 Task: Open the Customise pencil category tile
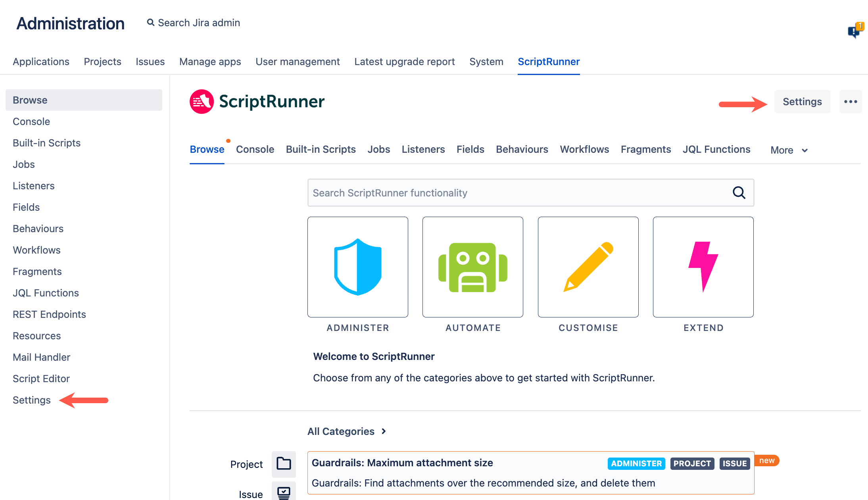588,267
